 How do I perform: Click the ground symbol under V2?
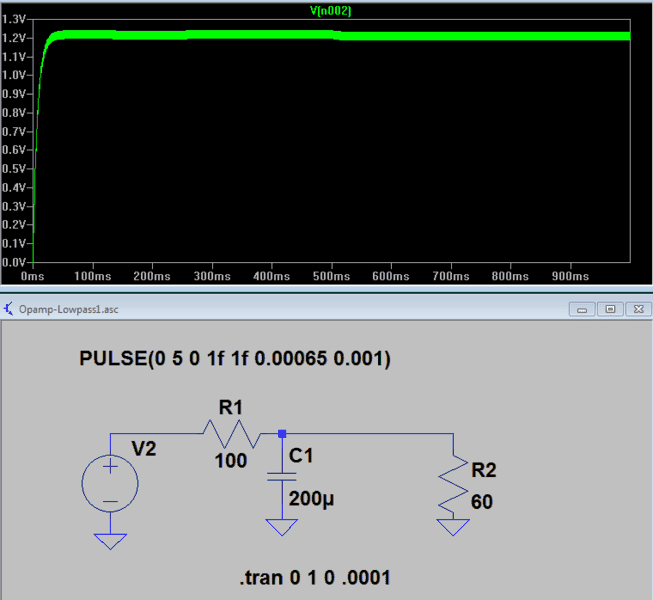click(110, 541)
